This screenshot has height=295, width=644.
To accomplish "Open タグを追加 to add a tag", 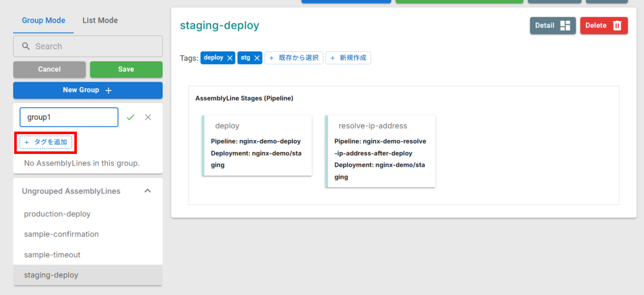I will point(46,142).
